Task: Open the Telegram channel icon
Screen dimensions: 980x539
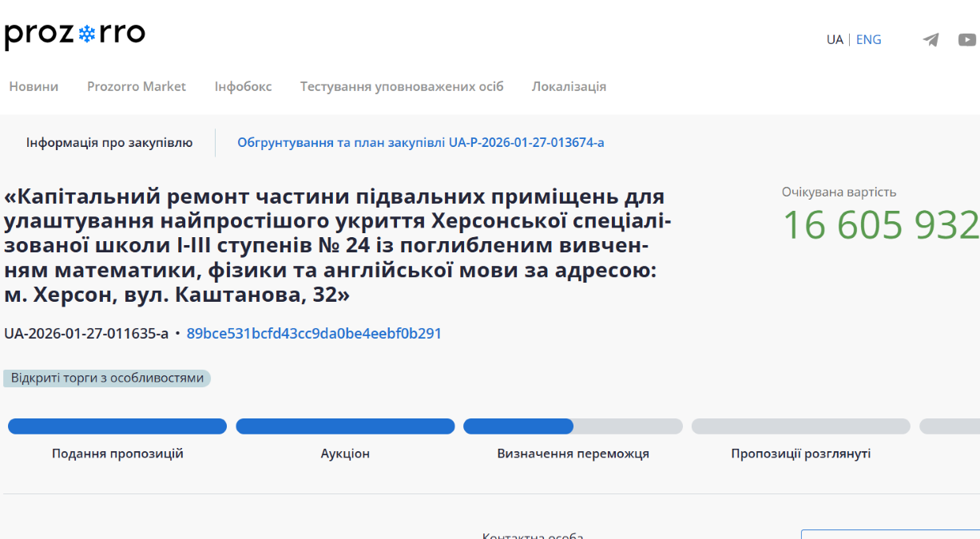Action: click(930, 40)
